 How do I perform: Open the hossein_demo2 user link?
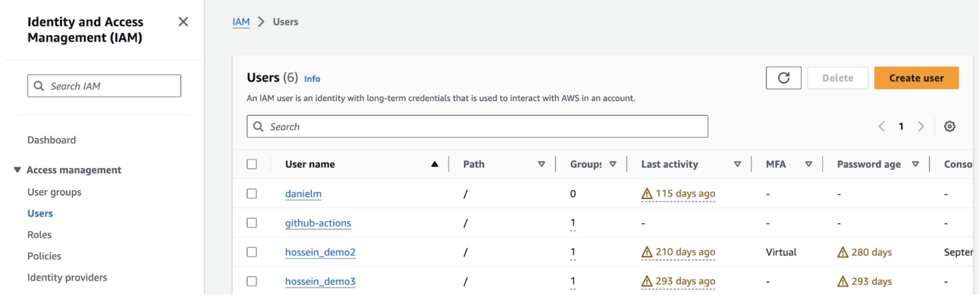pos(320,252)
